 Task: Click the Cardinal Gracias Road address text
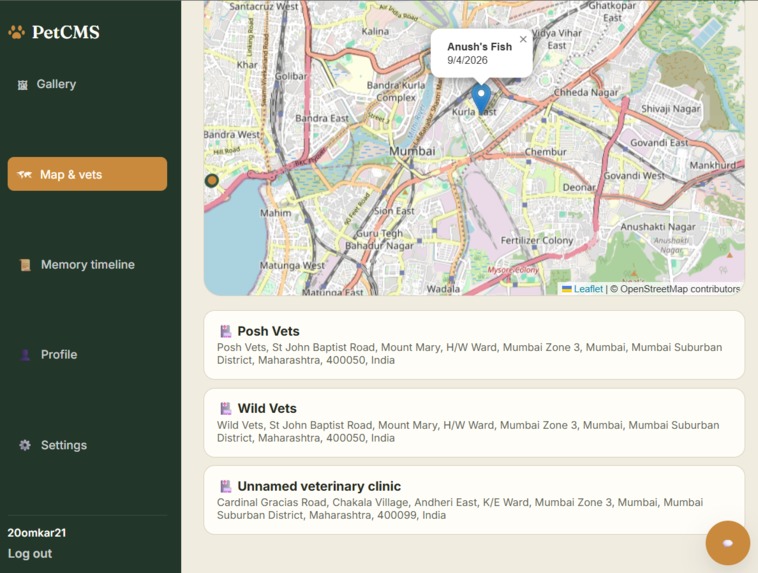pos(460,509)
